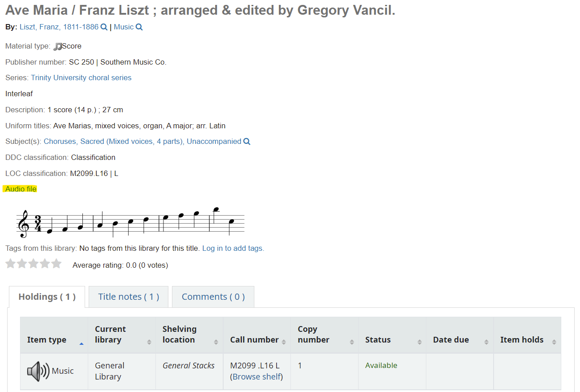Click the Score music note icon
Image resolution: width=580 pixels, height=392 pixels.
[57, 46]
